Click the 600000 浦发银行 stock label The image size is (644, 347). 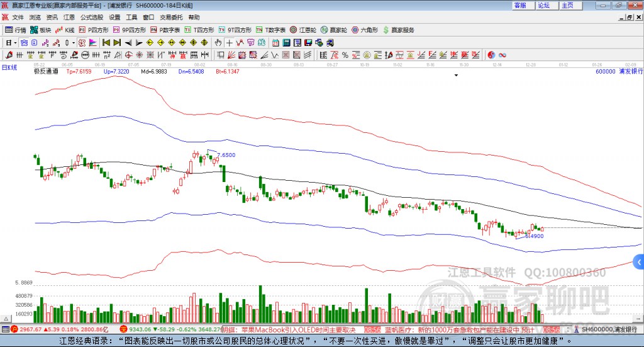coord(619,71)
